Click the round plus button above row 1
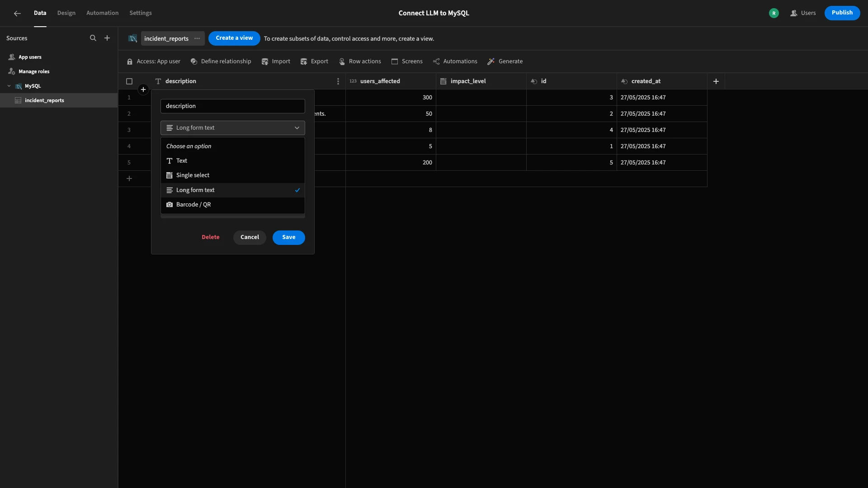Screen dimensions: 868x488 click(x=143, y=89)
